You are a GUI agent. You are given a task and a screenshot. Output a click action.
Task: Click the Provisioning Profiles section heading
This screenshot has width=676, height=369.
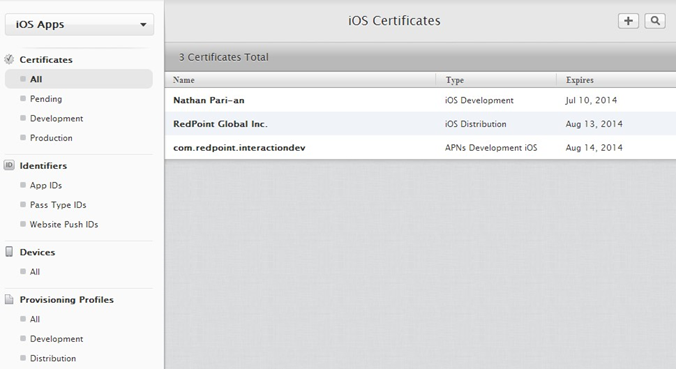pos(66,300)
